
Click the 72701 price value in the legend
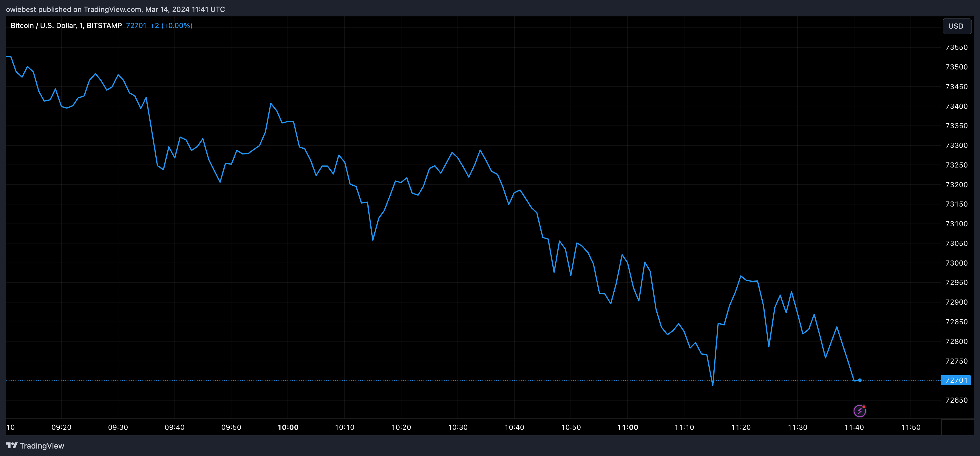pyautogui.click(x=136, y=25)
